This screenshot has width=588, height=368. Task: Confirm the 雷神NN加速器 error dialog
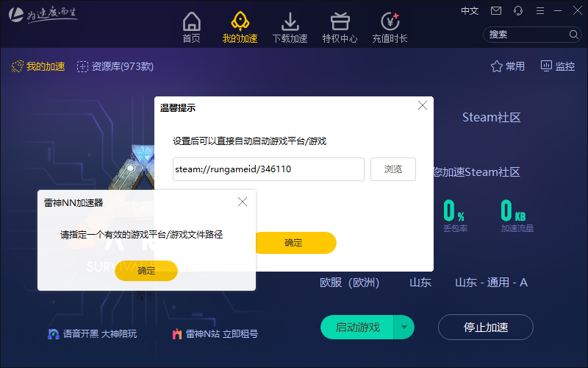click(146, 271)
